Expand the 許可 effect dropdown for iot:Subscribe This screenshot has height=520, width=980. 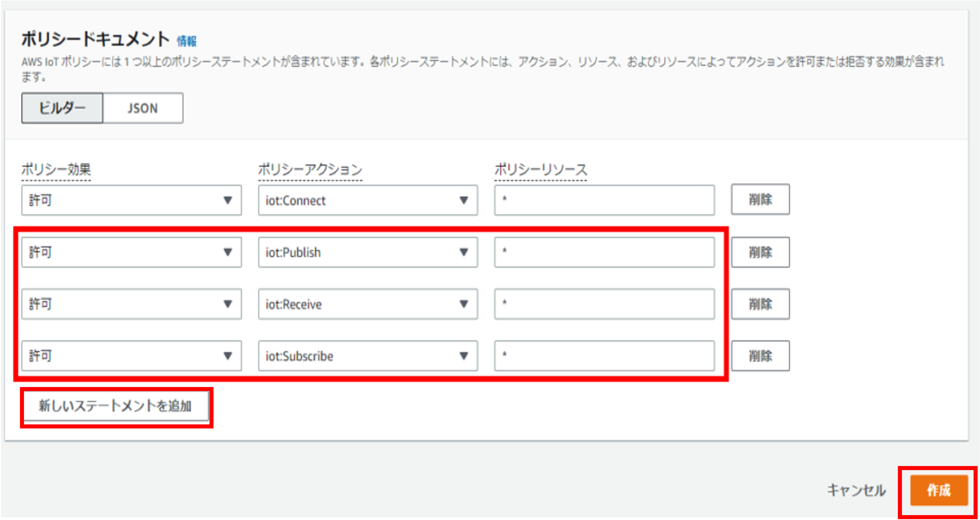(131, 356)
